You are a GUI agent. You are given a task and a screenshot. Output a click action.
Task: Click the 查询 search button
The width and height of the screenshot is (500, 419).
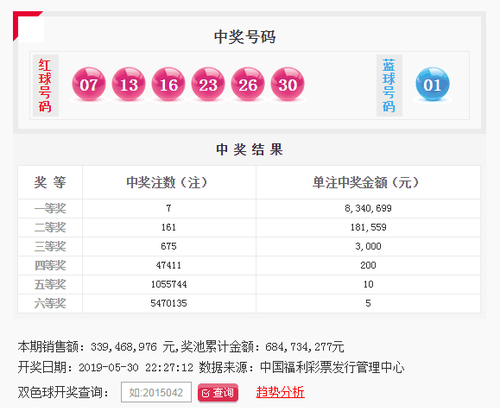tap(218, 393)
